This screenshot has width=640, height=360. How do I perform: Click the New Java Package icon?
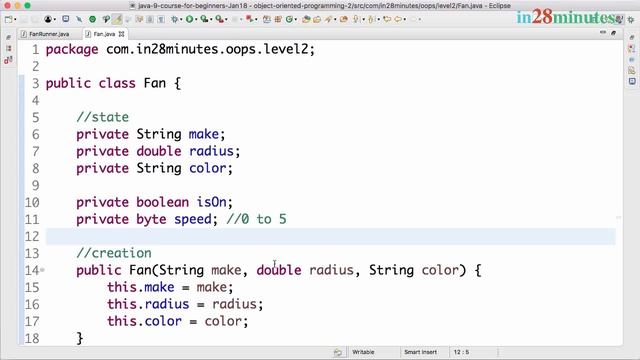(267, 19)
